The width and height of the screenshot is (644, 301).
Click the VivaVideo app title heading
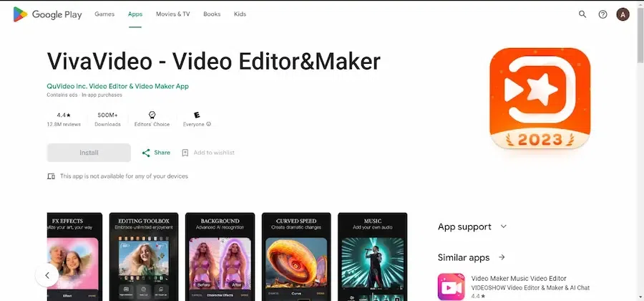(213, 62)
